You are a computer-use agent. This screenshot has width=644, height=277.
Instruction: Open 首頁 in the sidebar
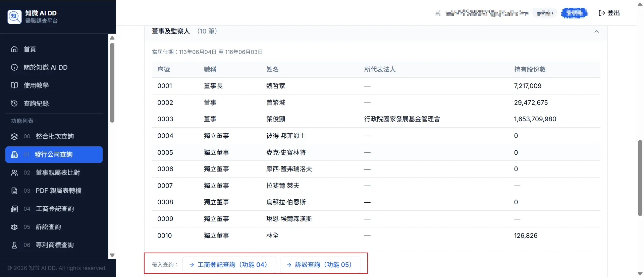[x=54, y=49]
